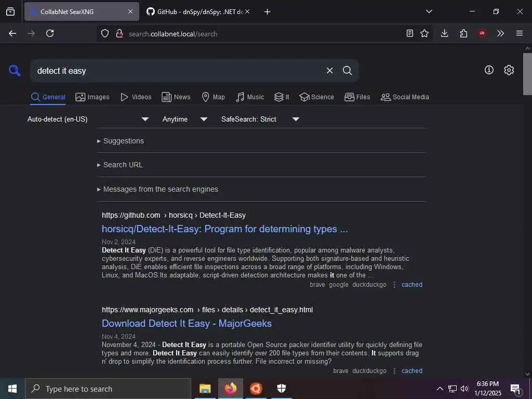Switch to the GitHub dnSpy tab
Image resolution: width=532 pixels, height=399 pixels.
click(198, 11)
